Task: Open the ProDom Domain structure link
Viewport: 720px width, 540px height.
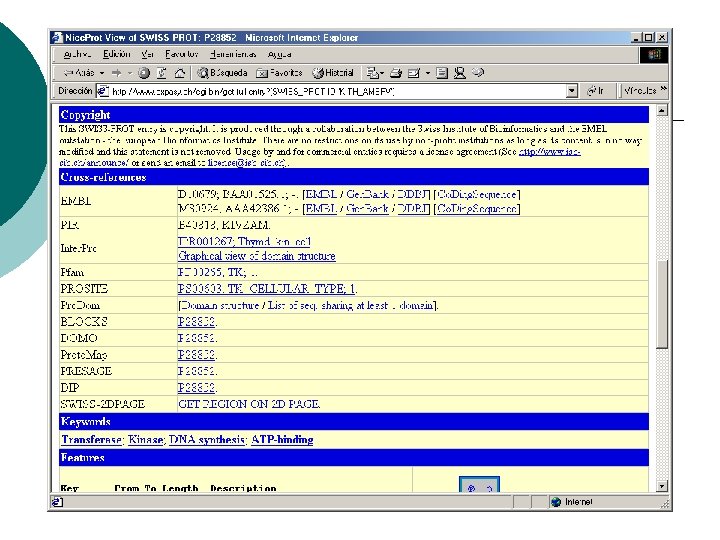Action: coord(221,305)
